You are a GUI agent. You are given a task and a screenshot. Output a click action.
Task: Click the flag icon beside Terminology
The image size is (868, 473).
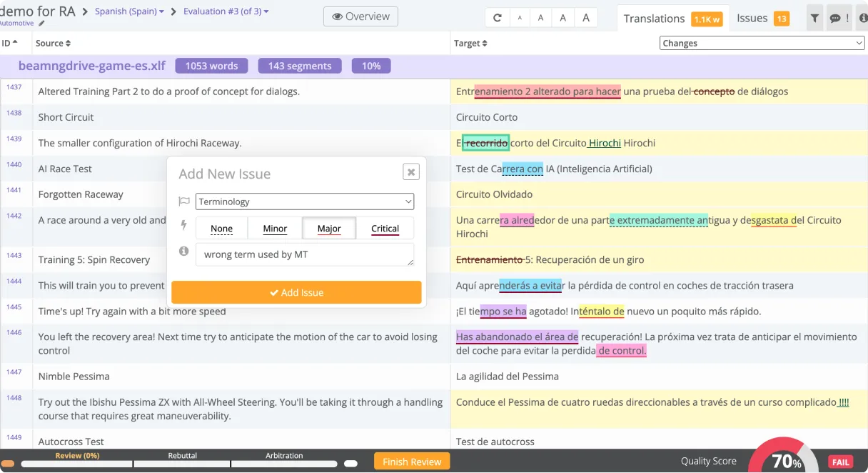point(184,201)
